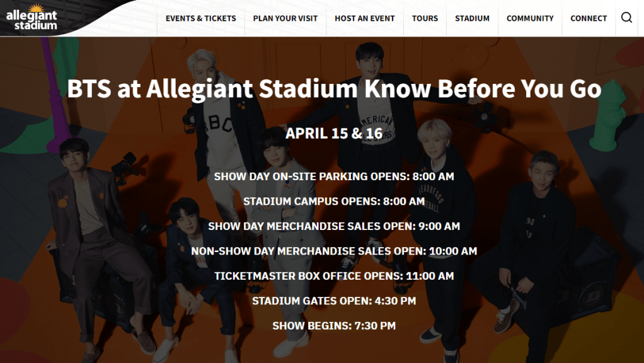The image size is (644, 363).
Task: Click Show Day Merchandise Sales Open text
Action: pos(334,226)
